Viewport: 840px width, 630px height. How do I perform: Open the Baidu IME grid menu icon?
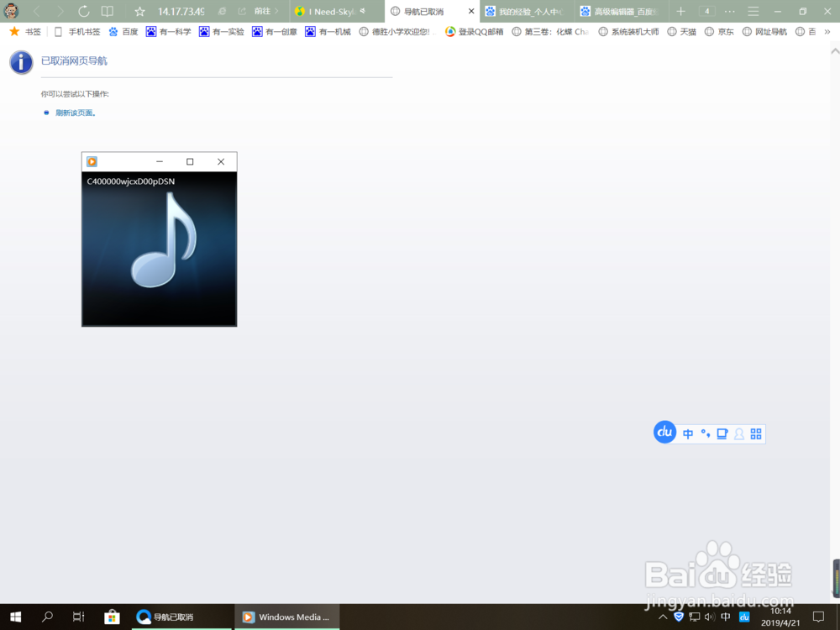click(x=755, y=433)
